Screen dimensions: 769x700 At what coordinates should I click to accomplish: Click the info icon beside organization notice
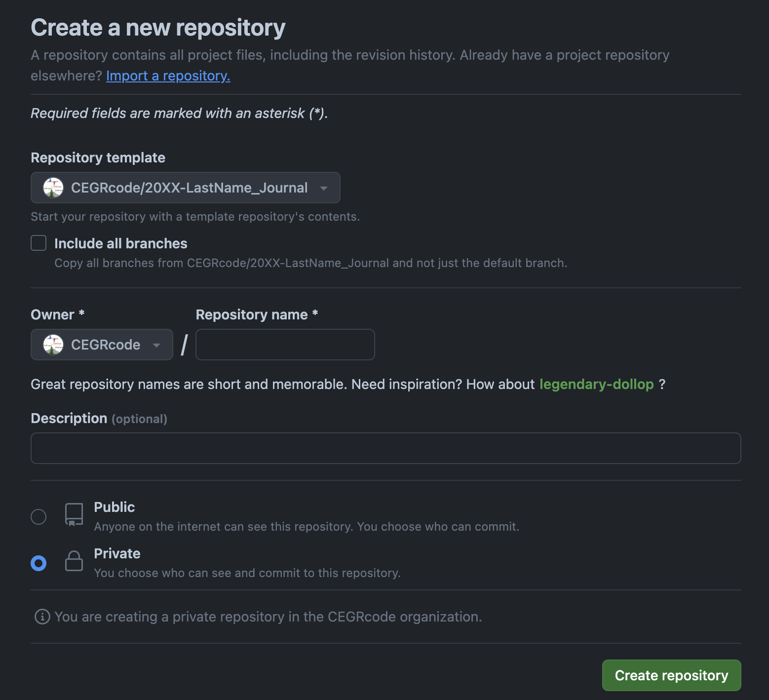tap(42, 617)
